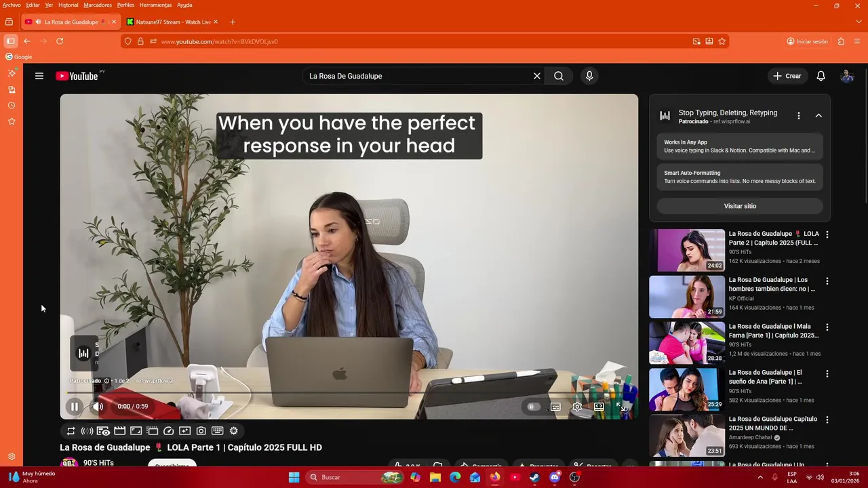This screenshot has height=488, width=868.
Task: Open the sidebar bookmarks star icon
Action: (x=12, y=121)
